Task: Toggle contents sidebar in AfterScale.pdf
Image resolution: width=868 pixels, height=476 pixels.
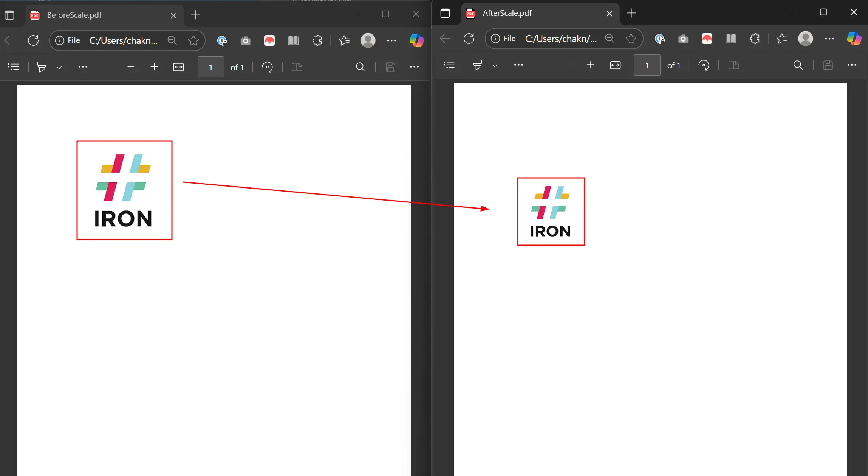Action: (x=449, y=65)
